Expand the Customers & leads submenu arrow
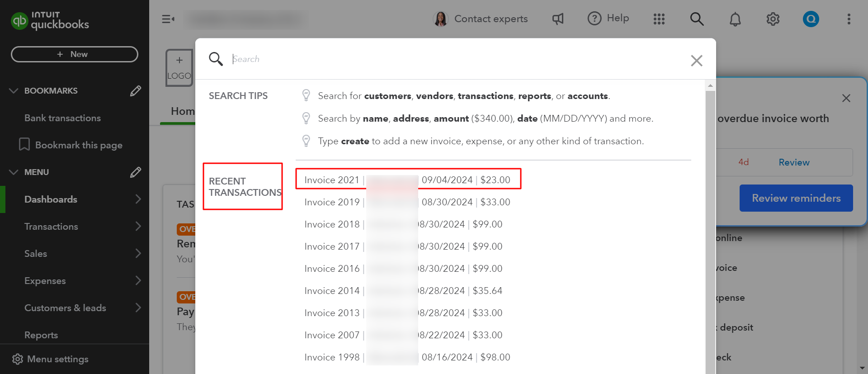The width and height of the screenshot is (868, 374). [x=138, y=308]
